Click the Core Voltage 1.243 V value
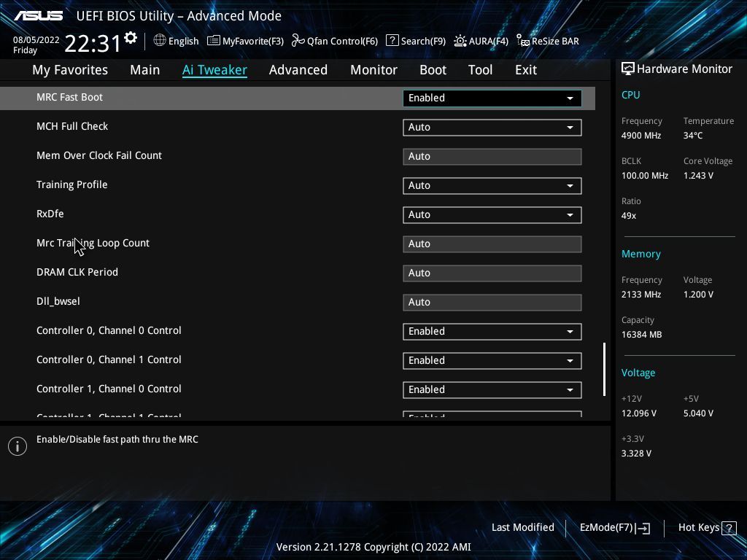This screenshot has width=747, height=560. click(698, 176)
